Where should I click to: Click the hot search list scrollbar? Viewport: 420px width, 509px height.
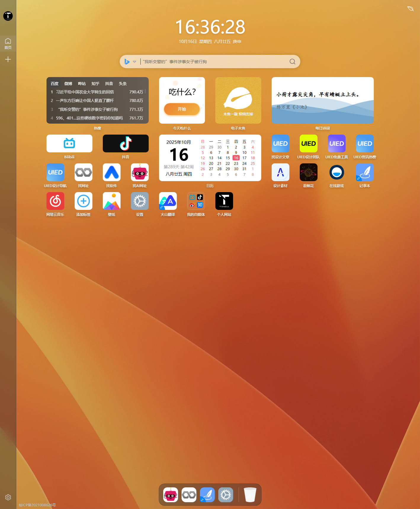coord(145,91)
